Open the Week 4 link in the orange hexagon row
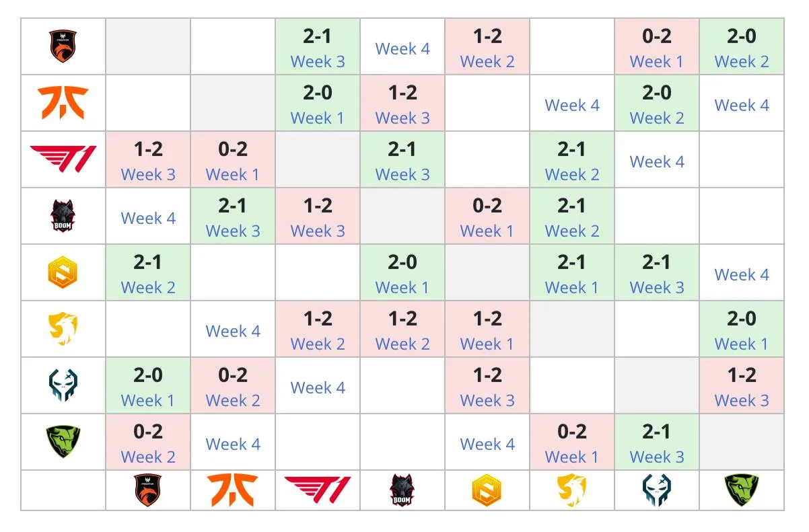 click(x=742, y=275)
